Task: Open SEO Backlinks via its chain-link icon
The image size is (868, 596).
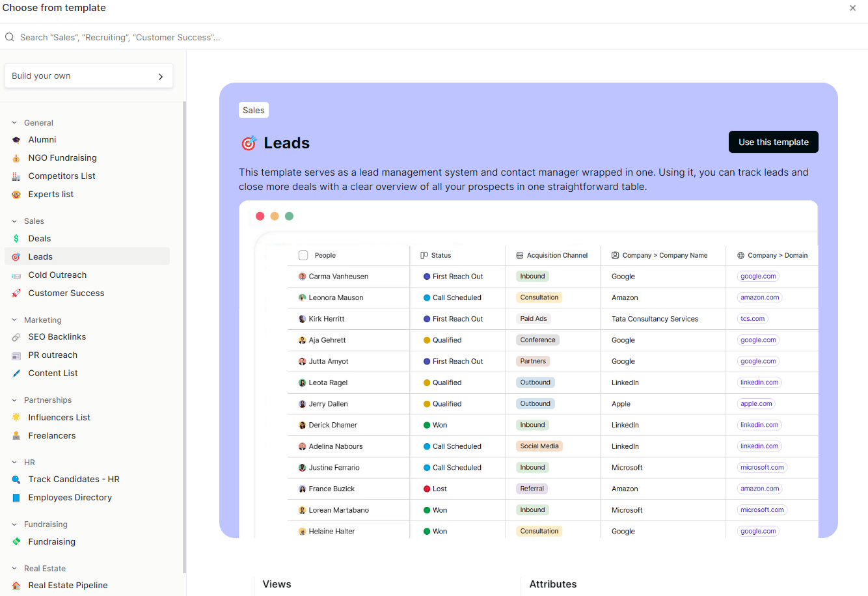Action: pyautogui.click(x=16, y=336)
